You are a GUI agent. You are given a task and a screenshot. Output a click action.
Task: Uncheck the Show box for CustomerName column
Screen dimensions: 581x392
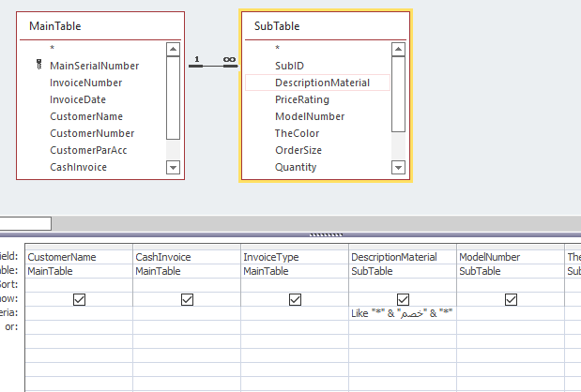pos(79,299)
